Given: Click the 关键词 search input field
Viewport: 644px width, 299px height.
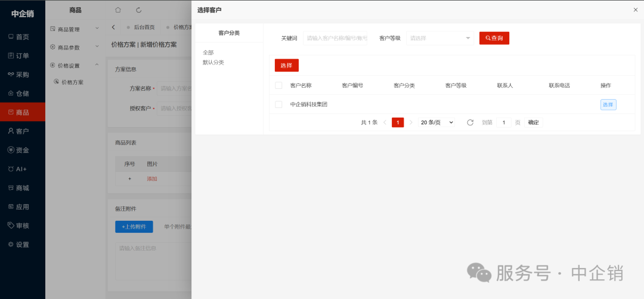Looking at the screenshot, I should [335, 38].
